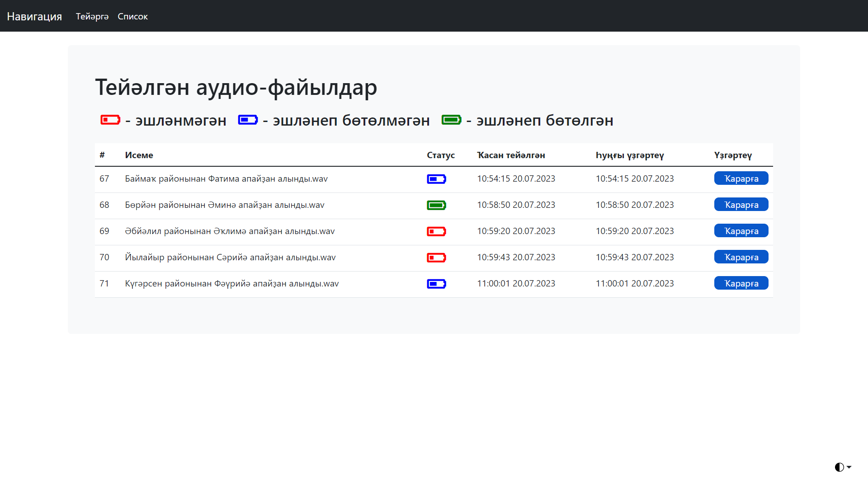Click red status icon in row 70
868x488 pixels.
436,258
